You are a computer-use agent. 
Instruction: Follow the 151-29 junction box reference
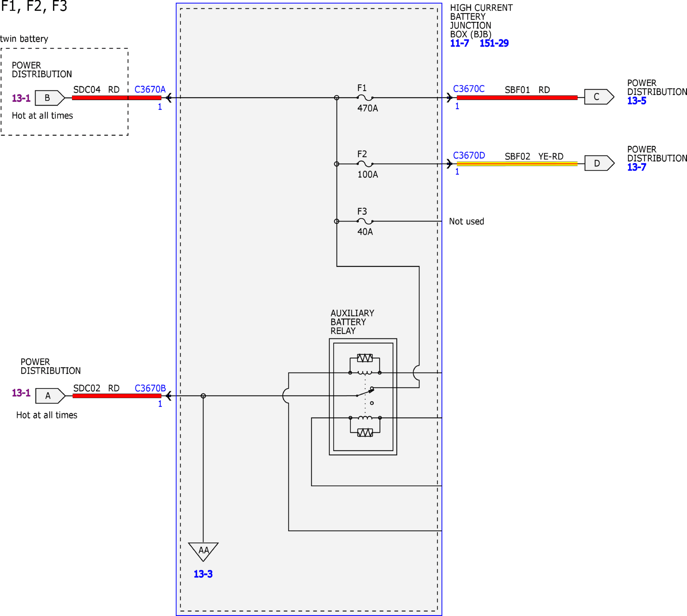coord(494,43)
